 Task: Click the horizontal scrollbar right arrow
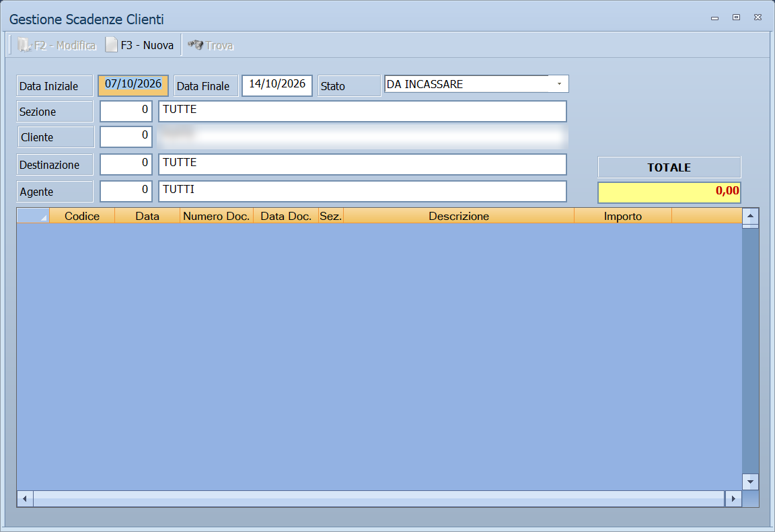[x=733, y=499]
